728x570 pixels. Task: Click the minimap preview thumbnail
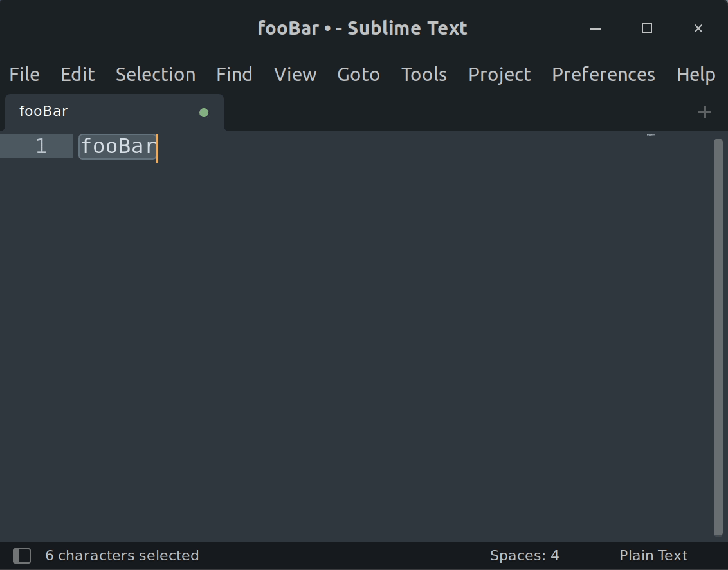click(651, 135)
